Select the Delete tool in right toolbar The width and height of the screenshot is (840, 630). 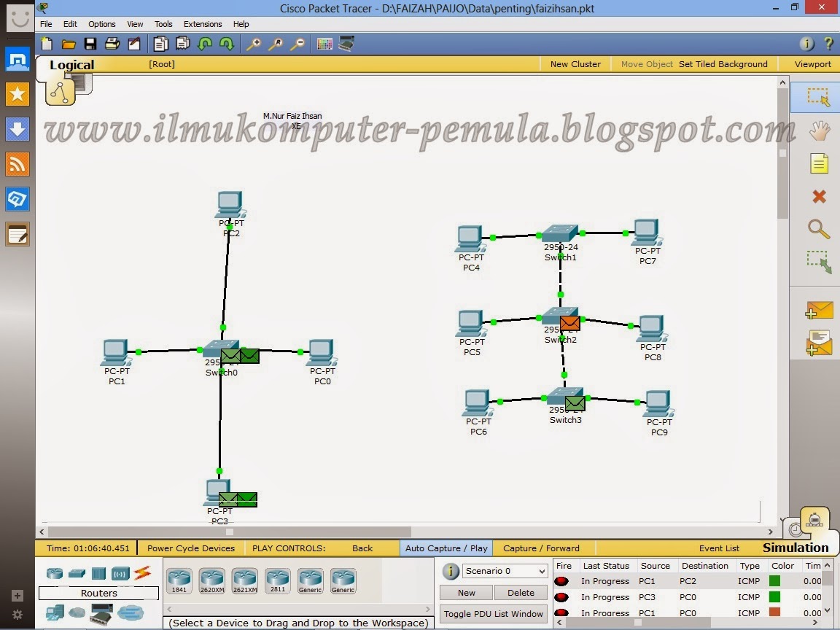[x=819, y=195]
